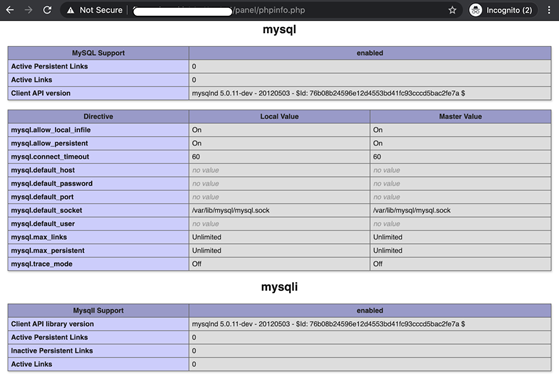The width and height of the screenshot is (559, 377).
Task: Click mysql.allow_local_infile directive
Action: click(51, 130)
